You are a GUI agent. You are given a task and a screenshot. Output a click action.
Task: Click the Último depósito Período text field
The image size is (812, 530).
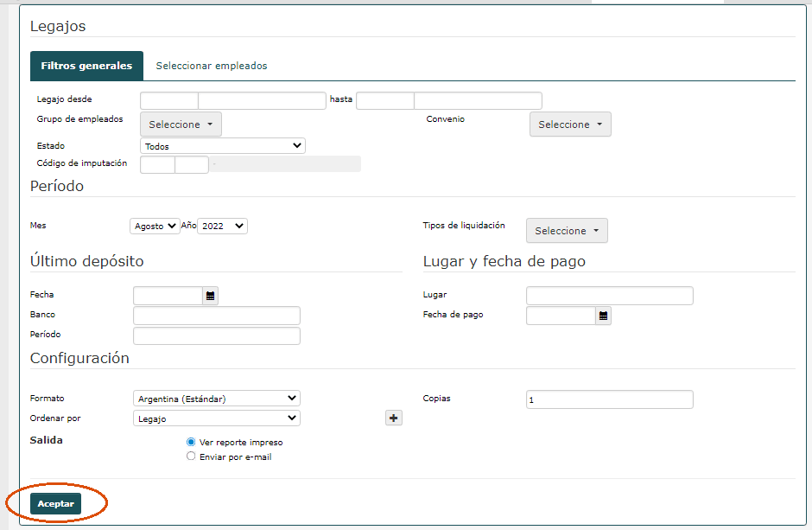217,335
